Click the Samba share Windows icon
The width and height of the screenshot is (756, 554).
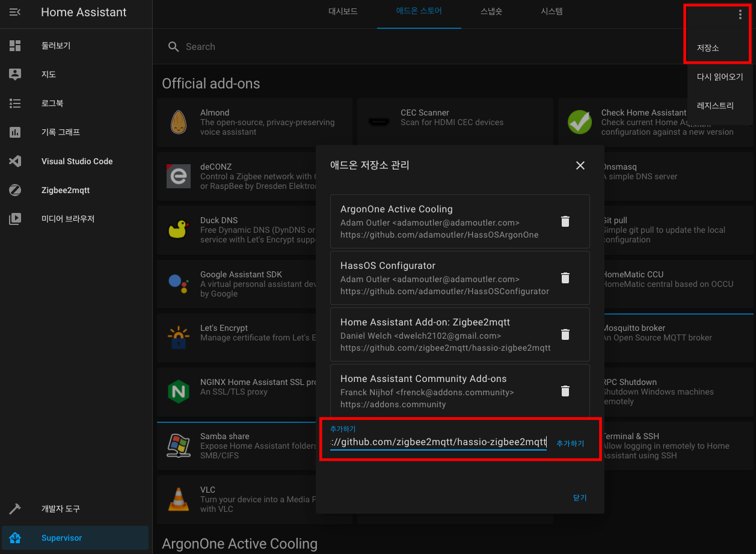[x=179, y=446]
